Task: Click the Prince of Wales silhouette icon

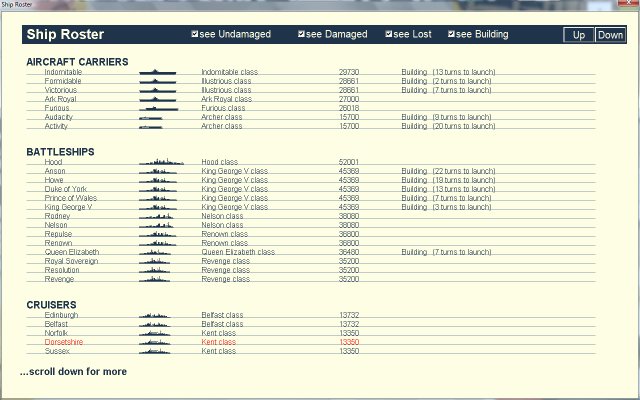Action: pos(161,197)
